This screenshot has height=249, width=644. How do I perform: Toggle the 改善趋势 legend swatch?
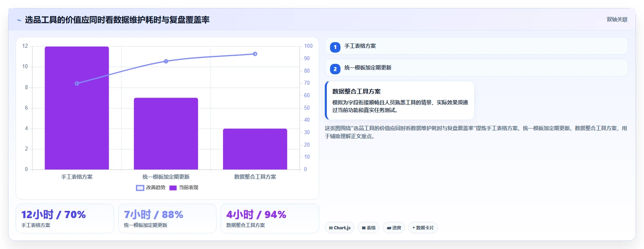tap(140, 188)
